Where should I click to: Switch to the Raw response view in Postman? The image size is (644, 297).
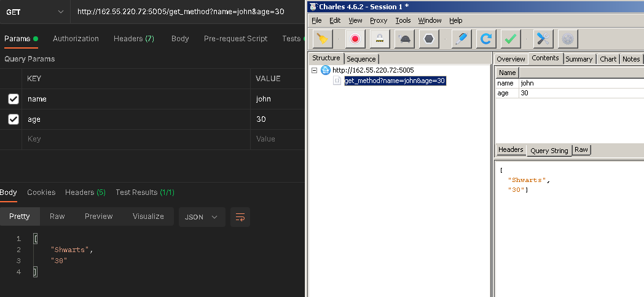tap(57, 216)
